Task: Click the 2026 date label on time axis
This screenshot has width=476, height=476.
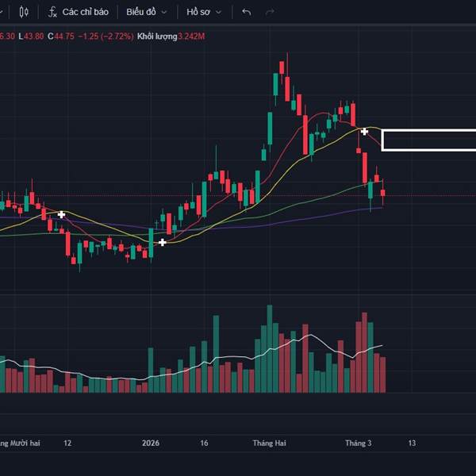Action: click(151, 443)
